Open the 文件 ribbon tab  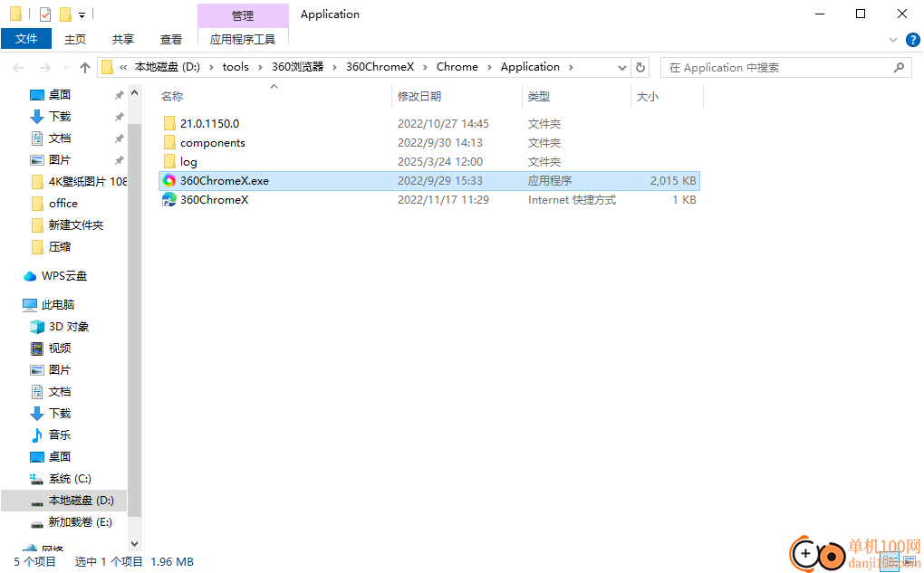click(26, 39)
